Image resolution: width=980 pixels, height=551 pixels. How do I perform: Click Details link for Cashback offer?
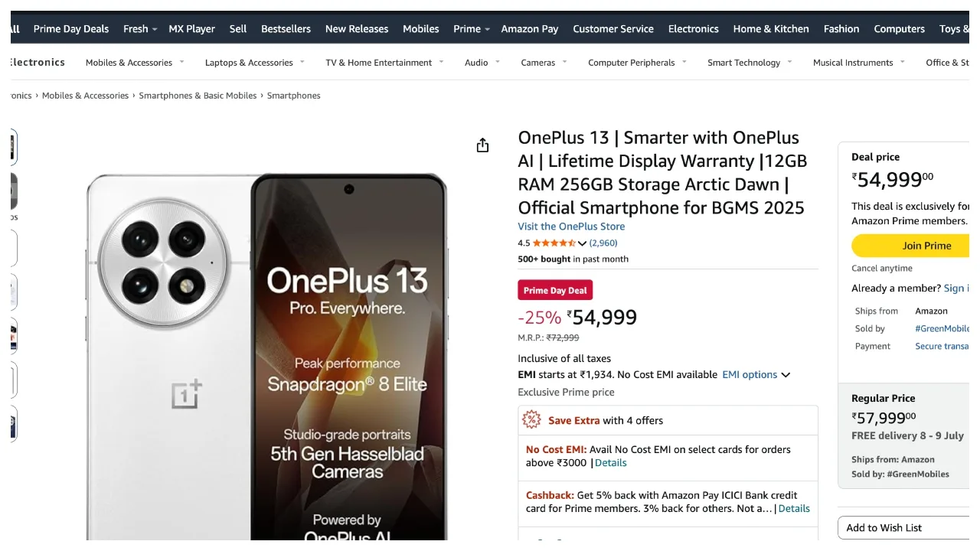point(794,509)
